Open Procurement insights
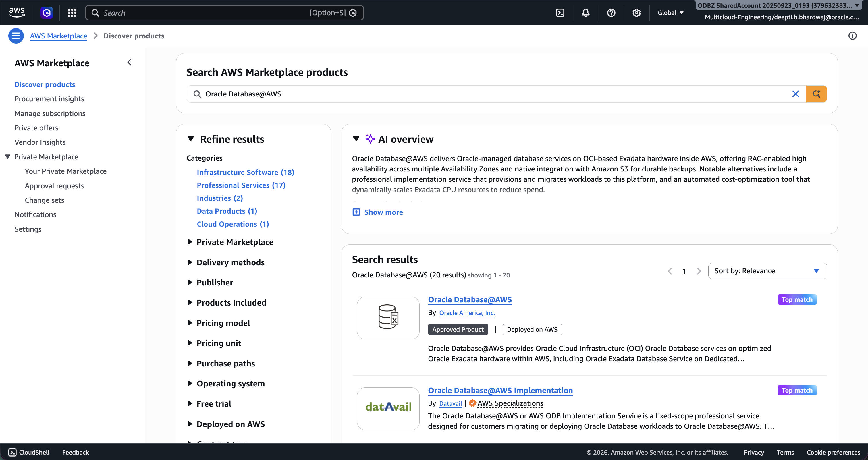This screenshot has width=868, height=460. click(49, 99)
